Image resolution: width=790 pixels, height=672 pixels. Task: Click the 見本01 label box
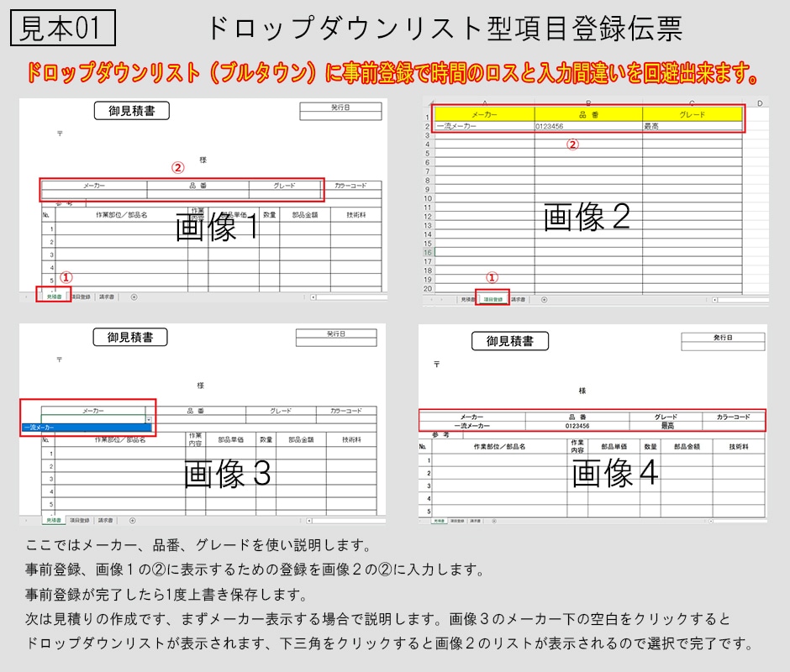click(x=63, y=28)
